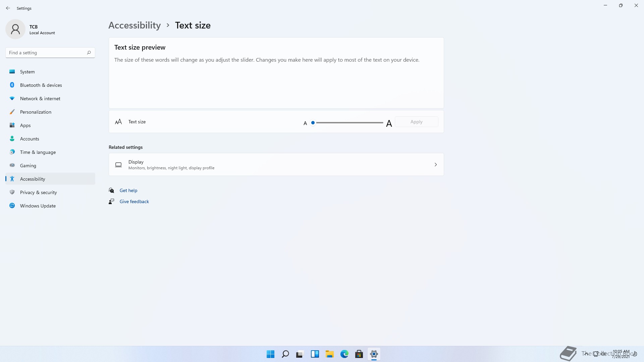Click the Text size slider handle
644x362 pixels.
click(313, 123)
